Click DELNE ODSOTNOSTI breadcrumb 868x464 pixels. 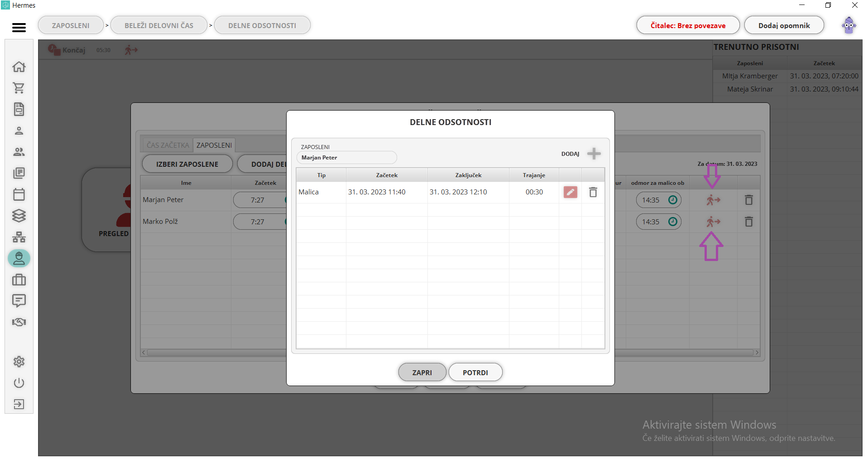[262, 25]
